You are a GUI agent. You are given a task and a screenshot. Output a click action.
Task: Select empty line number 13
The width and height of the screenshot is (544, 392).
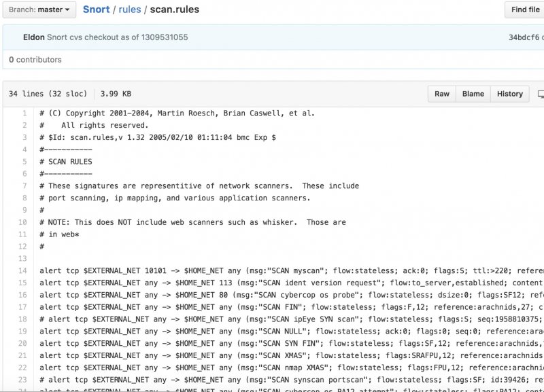tap(22, 259)
